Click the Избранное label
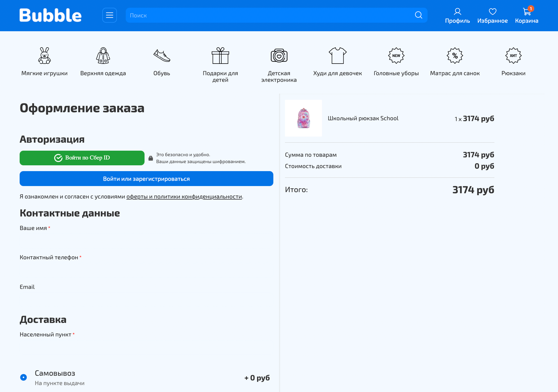The height and width of the screenshot is (392, 558). point(492,21)
